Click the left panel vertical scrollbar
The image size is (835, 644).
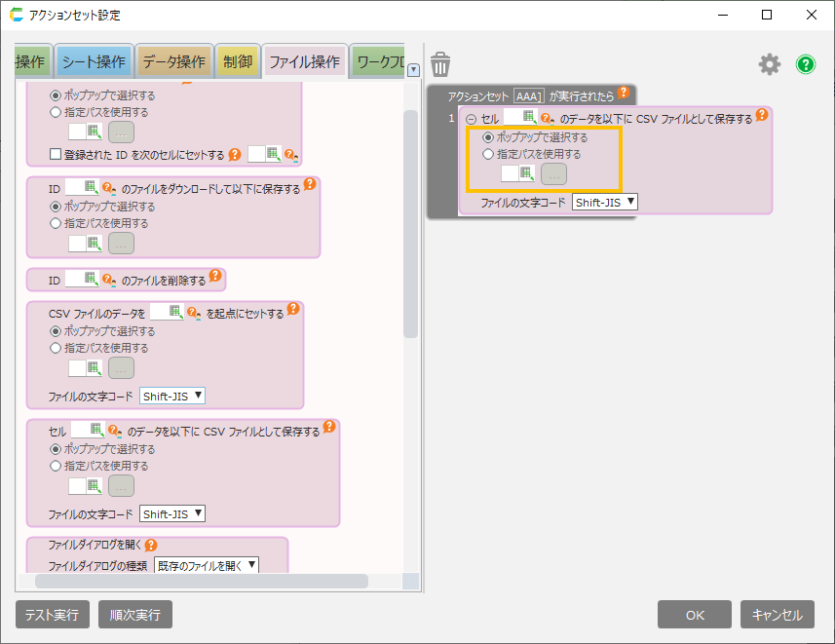click(x=410, y=224)
